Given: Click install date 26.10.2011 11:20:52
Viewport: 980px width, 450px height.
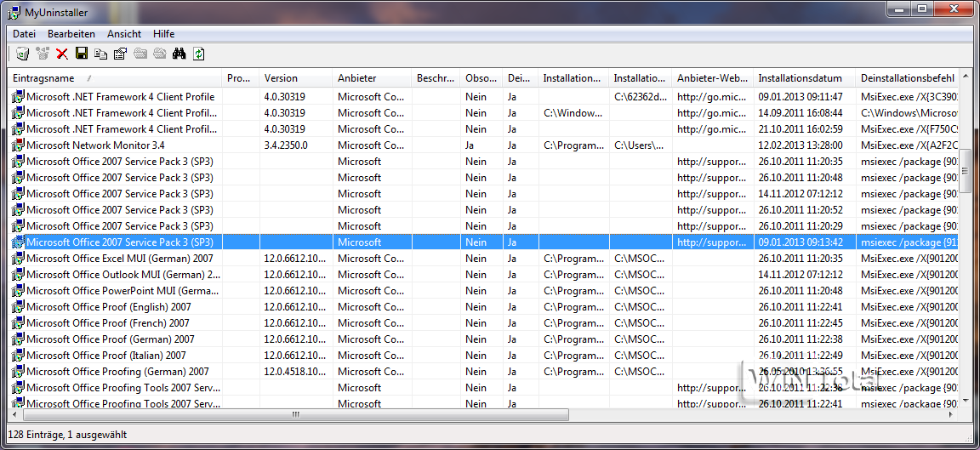Looking at the screenshot, I should 801,210.
